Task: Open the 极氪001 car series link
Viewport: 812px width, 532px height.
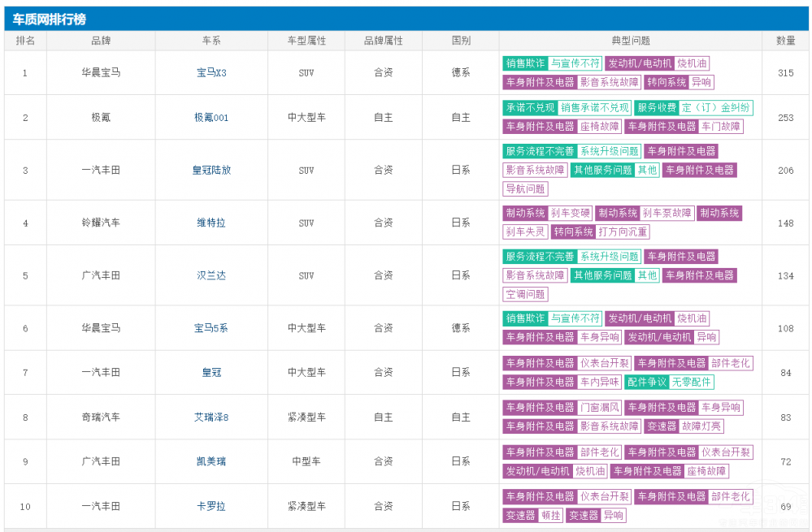Action: [x=211, y=117]
